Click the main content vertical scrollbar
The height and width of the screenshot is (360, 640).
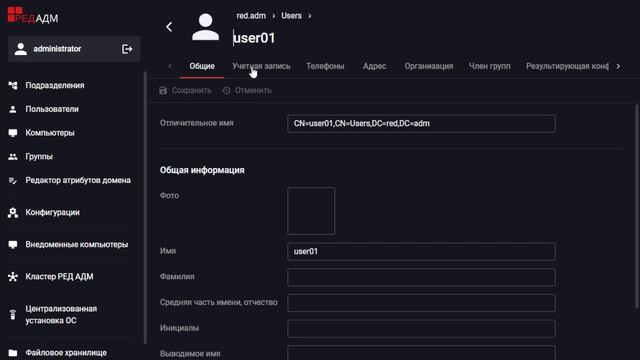click(x=637, y=206)
